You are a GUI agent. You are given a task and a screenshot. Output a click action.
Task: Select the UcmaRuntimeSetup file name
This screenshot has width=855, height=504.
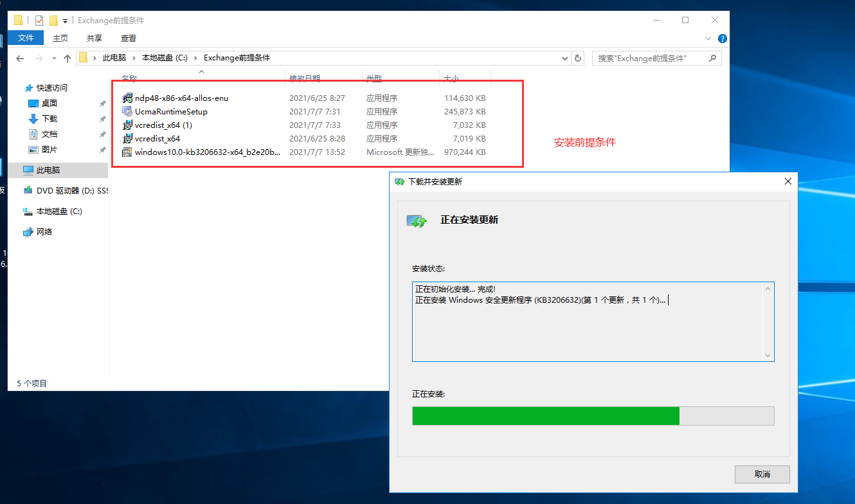tap(171, 112)
